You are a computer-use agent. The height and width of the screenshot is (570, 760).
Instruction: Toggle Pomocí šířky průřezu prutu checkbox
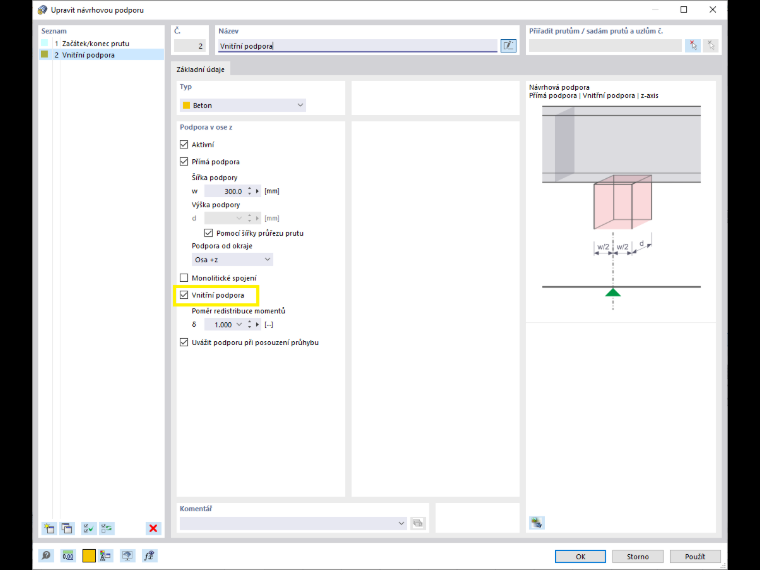[208, 233]
